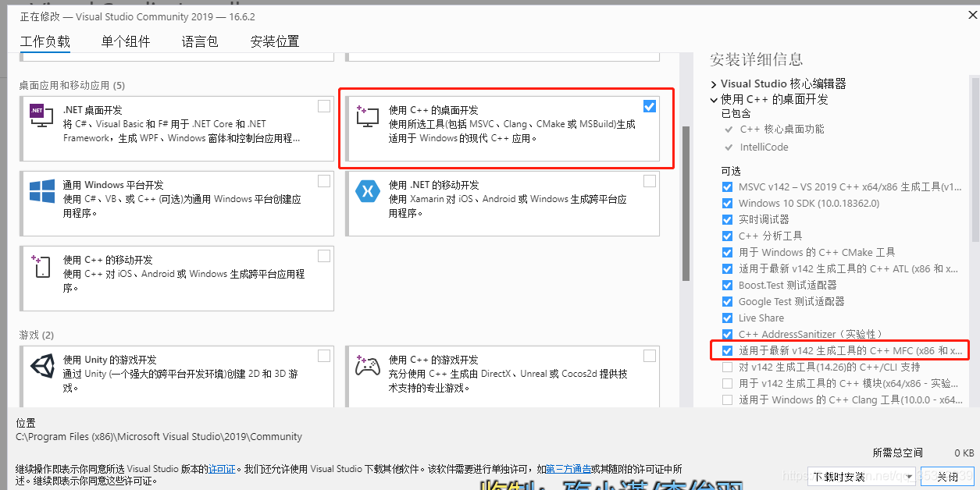Uncheck the Live Share option
The height and width of the screenshot is (490, 980).
tap(728, 318)
